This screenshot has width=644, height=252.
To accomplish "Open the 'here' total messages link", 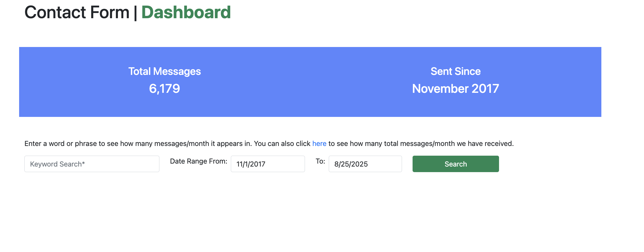I will tap(319, 144).
